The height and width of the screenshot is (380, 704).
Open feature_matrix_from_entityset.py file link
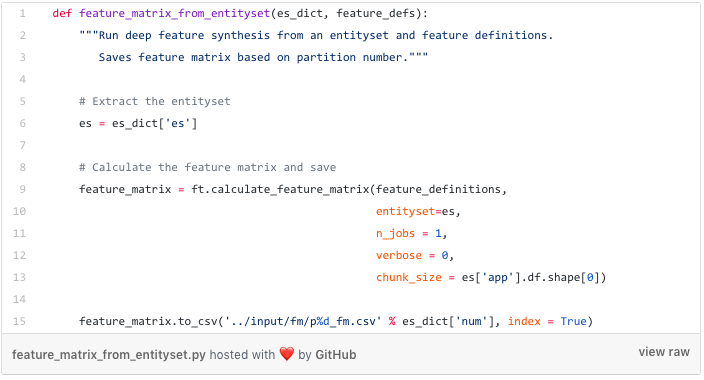click(109, 355)
